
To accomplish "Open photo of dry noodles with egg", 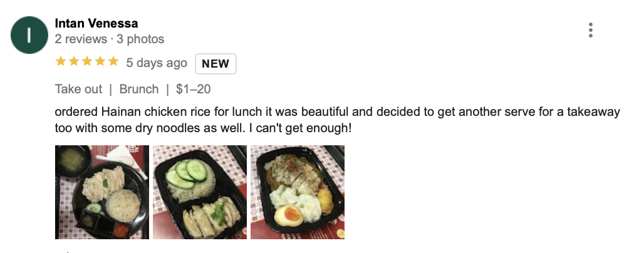I will (x=298, y=192).
